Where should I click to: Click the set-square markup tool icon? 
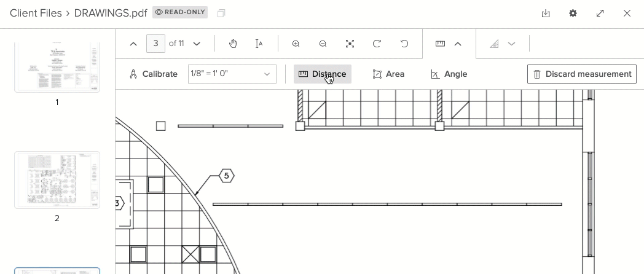(495, 44)
